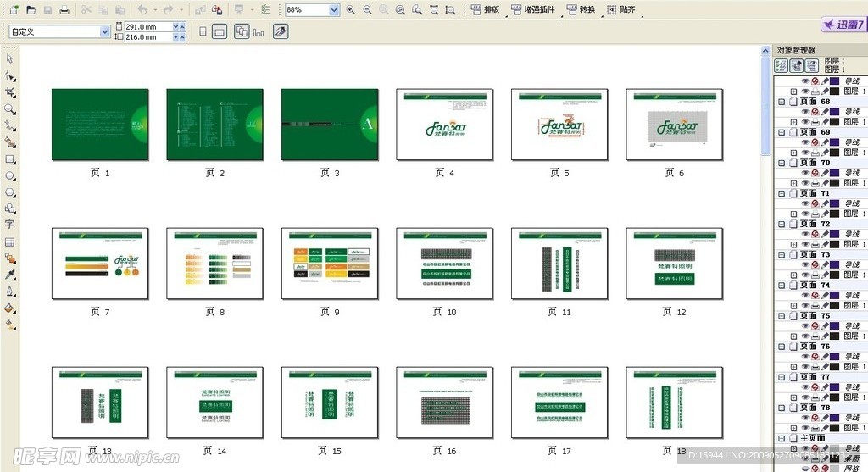Select the Smart Fill tool

[x=10, y=142]
